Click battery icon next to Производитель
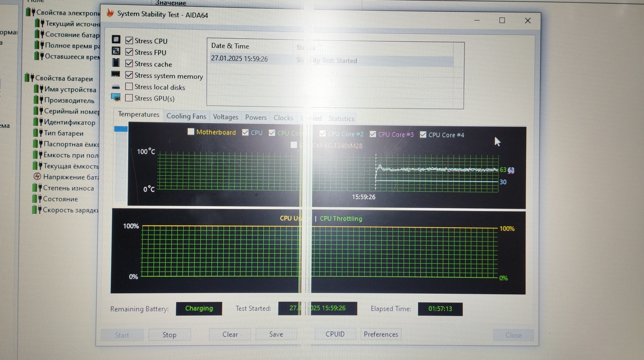This screenshot has height=360, width=644. pos(39,100)
